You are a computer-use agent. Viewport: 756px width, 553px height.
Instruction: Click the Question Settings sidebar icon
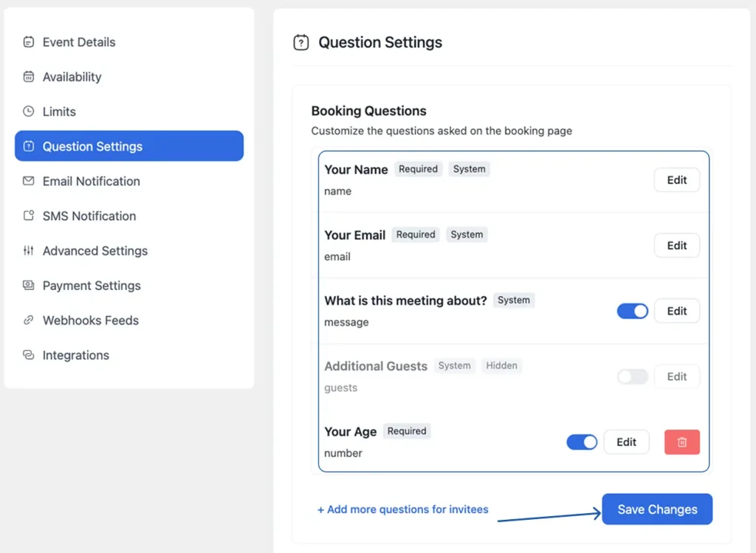coord(30,145)
